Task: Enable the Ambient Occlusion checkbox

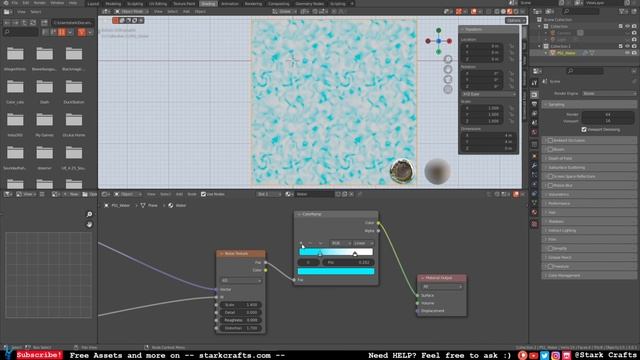Action: pyautogui.click(x=550, y=140)
